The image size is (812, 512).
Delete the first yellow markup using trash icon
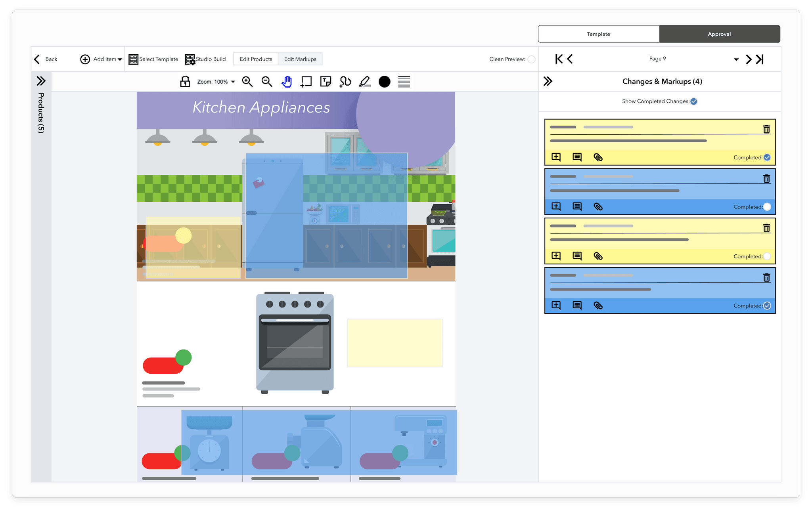(766, 129)
